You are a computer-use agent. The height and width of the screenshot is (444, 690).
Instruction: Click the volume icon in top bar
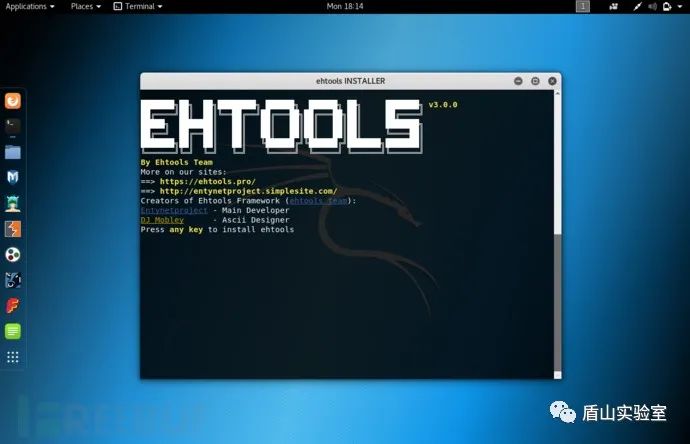tap(653, 6)
